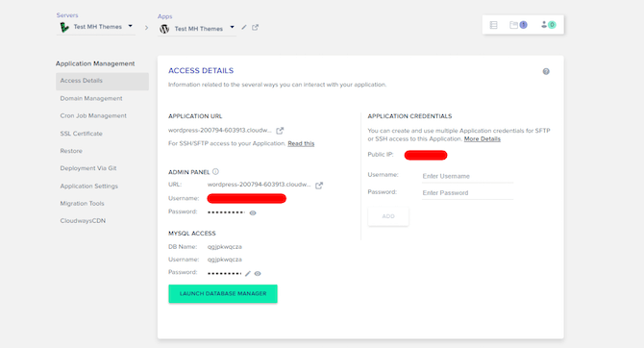Open Migration Tools section
Screen dimensions: 644x348
(x=82, y=204)
